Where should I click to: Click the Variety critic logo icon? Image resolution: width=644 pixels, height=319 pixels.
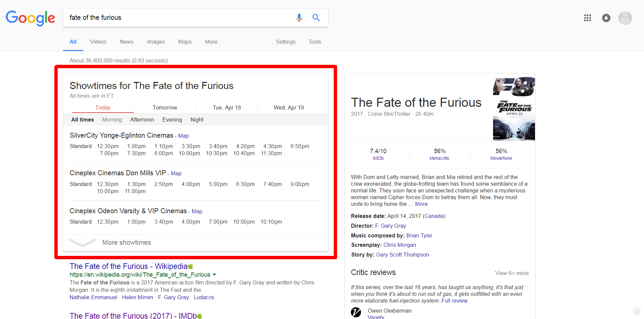pos(356,312)
